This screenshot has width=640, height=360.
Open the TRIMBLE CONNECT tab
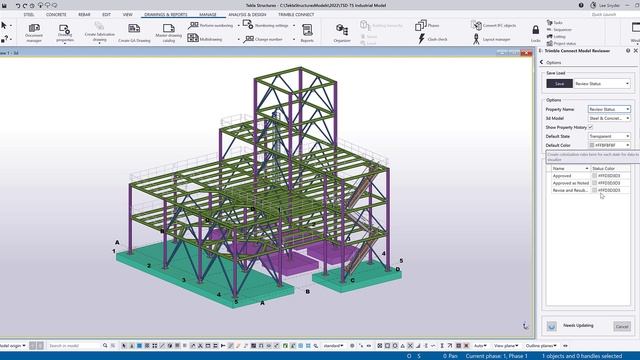point(296,15)
